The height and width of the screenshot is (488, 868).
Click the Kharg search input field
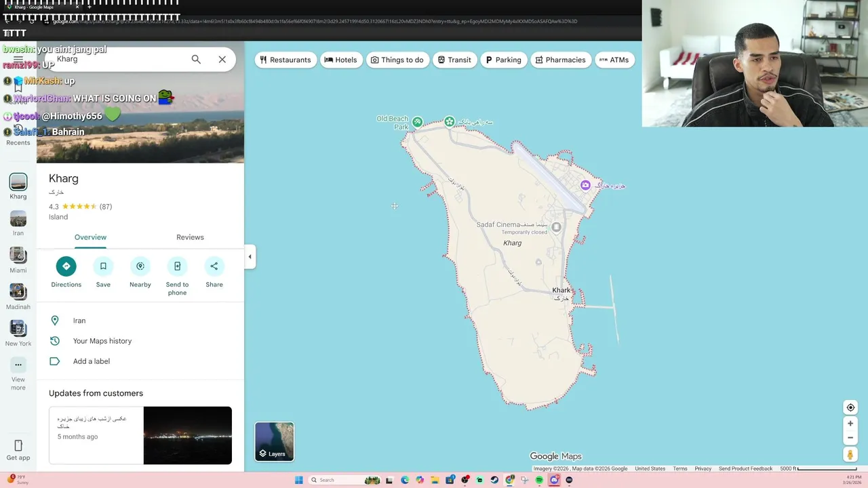tap(119, 60)
